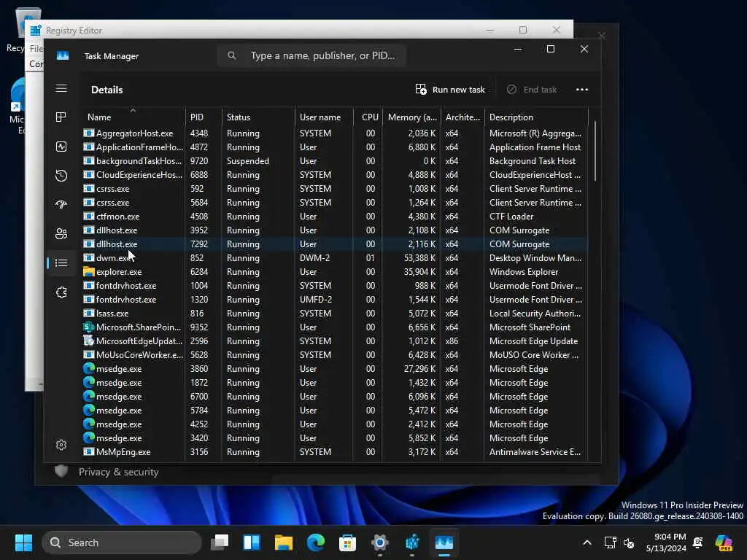This screenshot has height=560, width=747.
Task: Focus the Task Manager search box
Action: (311, 55)
